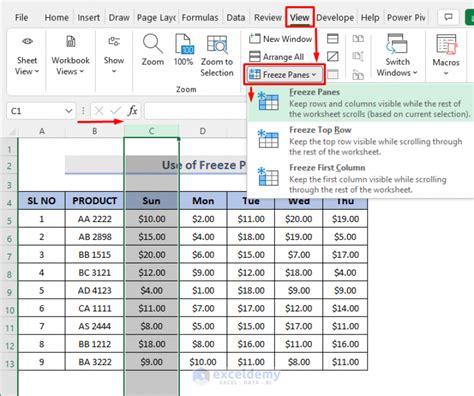Screen dimensions: 474x396
Task: Click cell AD 4123
Action: 95,290
